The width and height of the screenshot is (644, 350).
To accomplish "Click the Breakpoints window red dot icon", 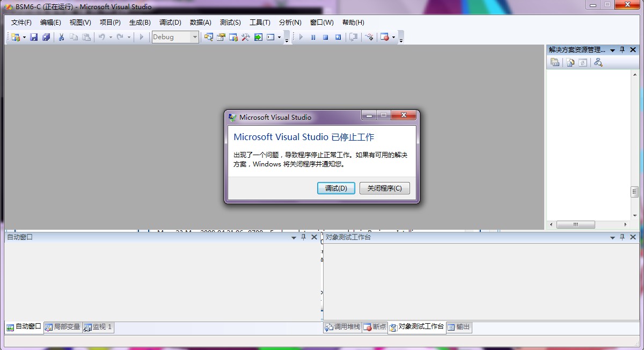I will pos(384,37).
